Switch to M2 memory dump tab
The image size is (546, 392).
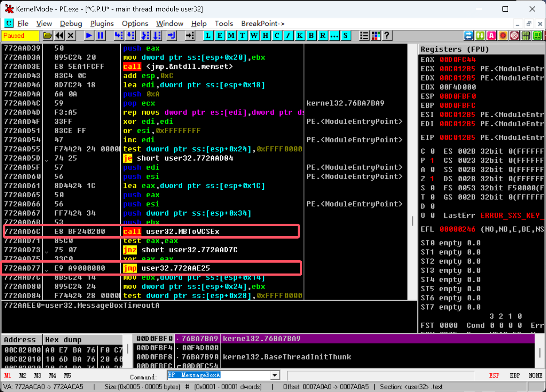23,376
